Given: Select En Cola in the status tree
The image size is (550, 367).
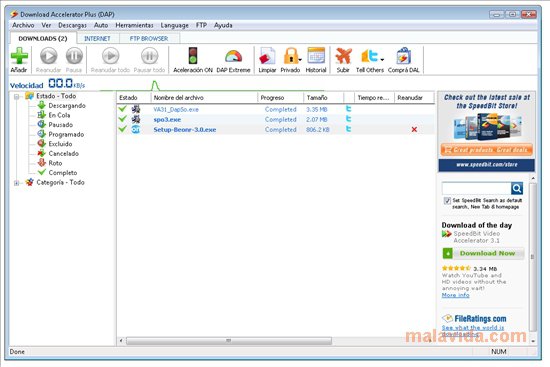Looking at the screenshot, I should pyautogui.click(x=59, y=115).
